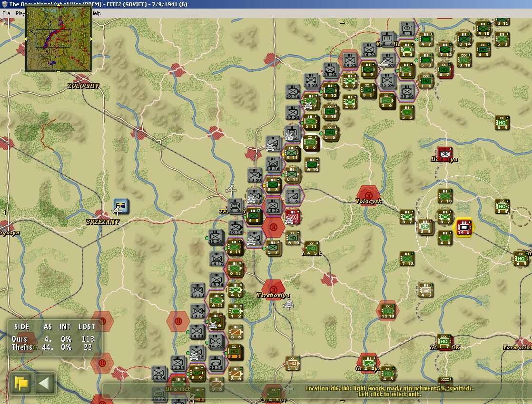This screenshot has width=532, height=404.
Task: Select the German unit 15 18
Action: [x=197, y=290]
